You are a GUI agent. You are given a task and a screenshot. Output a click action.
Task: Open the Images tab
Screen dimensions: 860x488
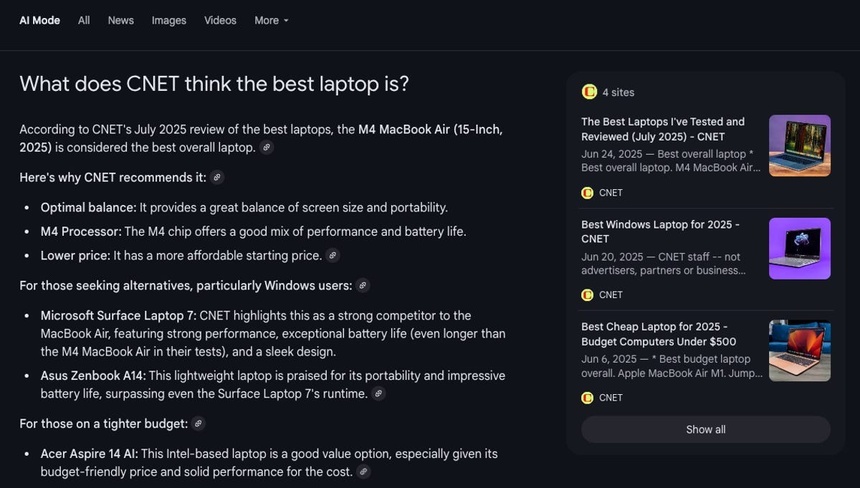click(x=169, y=20)
